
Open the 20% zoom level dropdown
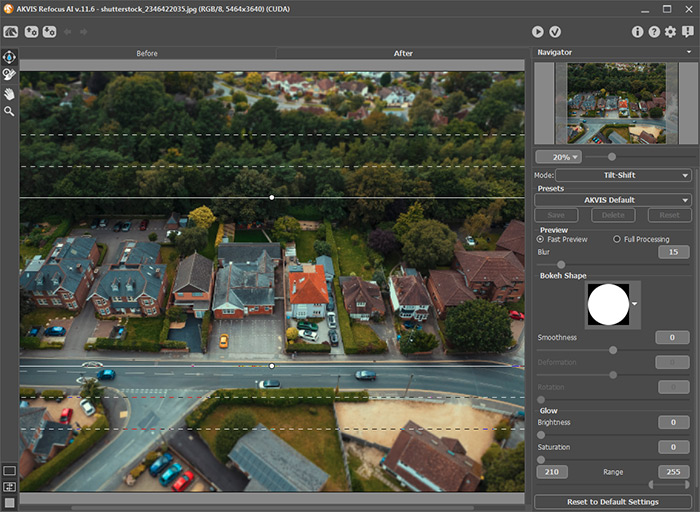(x=558, y=157)
